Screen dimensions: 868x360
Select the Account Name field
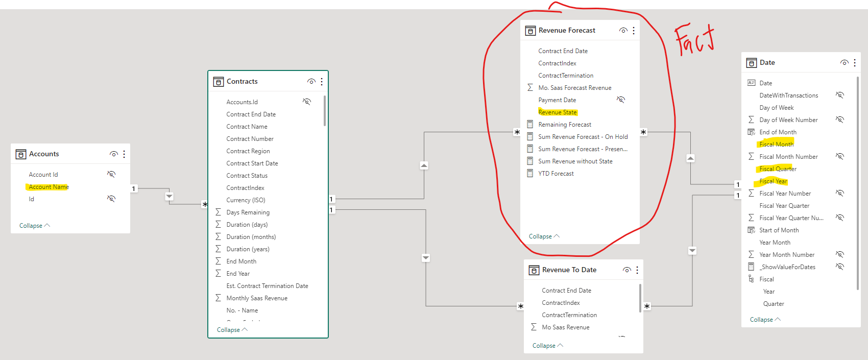(49, 187)
